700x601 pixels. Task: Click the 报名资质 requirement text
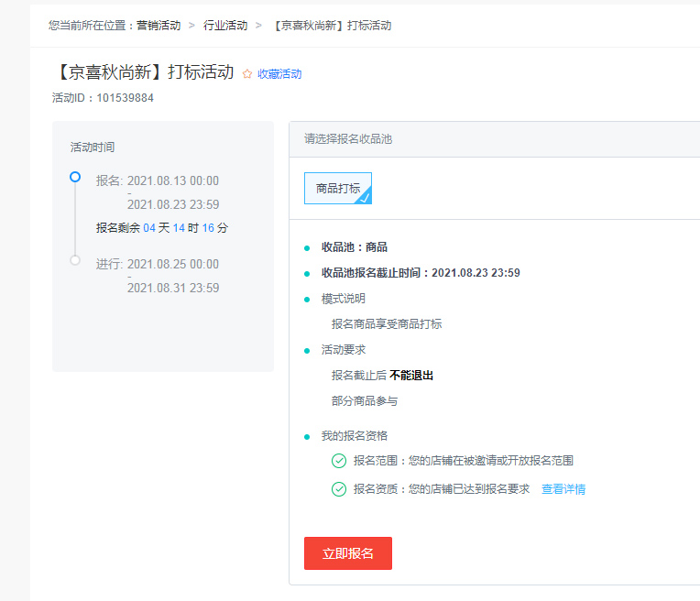[x=442, y=489]
